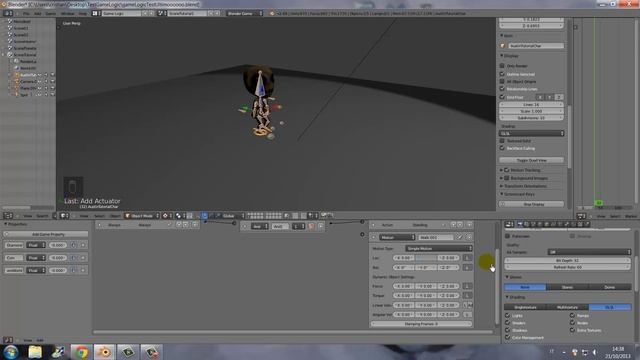The height and width of the screenshot is (360, 640).
Task: Toggle the Outline Selected checkbox
Action: point(502,74)
